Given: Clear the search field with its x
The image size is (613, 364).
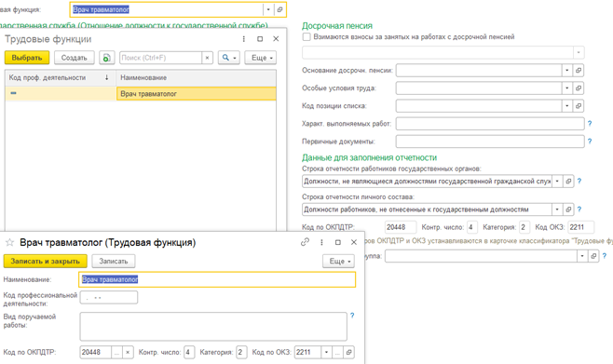Looking at the screenshot, I should [x=207, y=58].
